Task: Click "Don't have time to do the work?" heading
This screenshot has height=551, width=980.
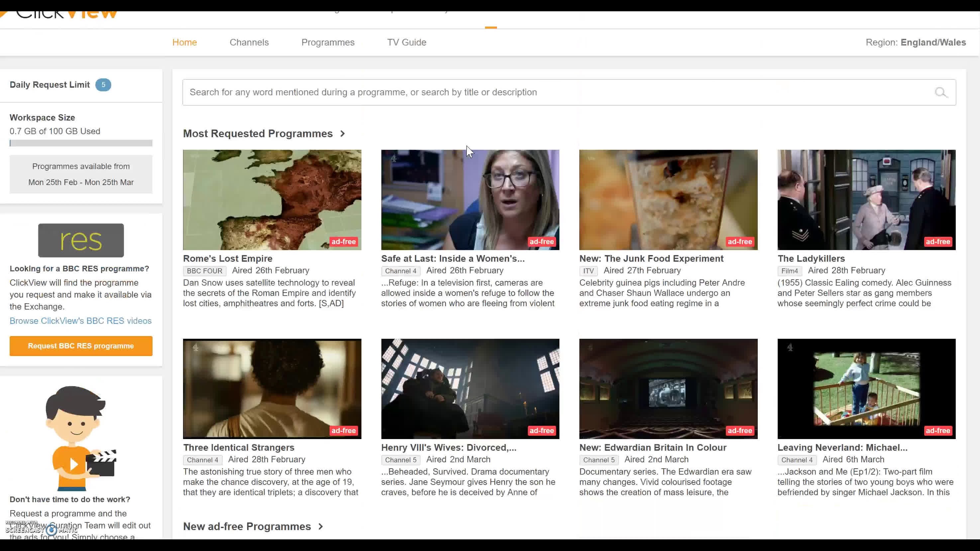Action: (70, 500)
